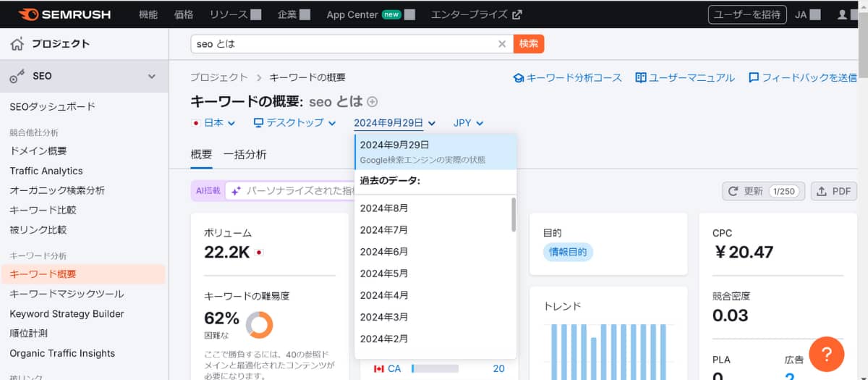Image resolution: width=868 pixels, height=380 pixels.
Task: Open Organic Traffic Insights in sidebar
Action: [x=62, y=353]
